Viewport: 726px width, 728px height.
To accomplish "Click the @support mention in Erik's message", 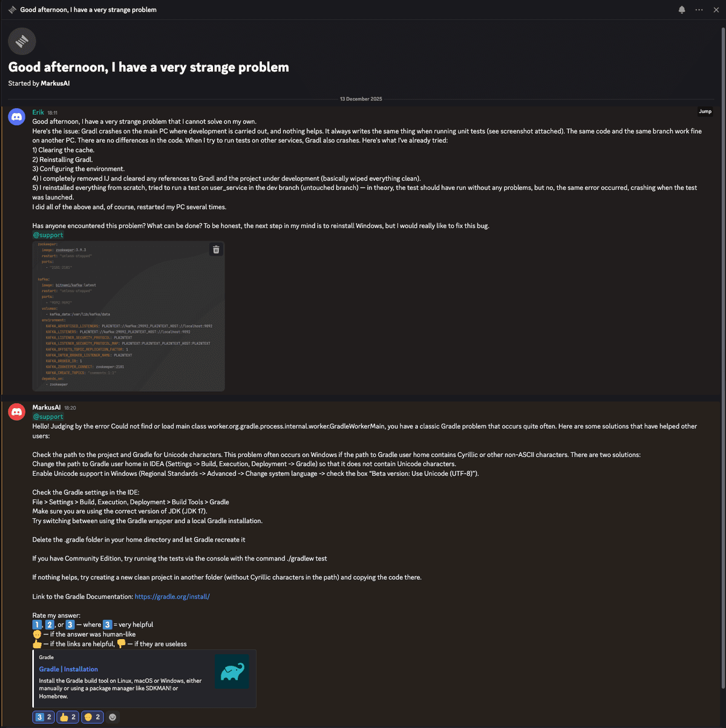I will tap(48, 235).
